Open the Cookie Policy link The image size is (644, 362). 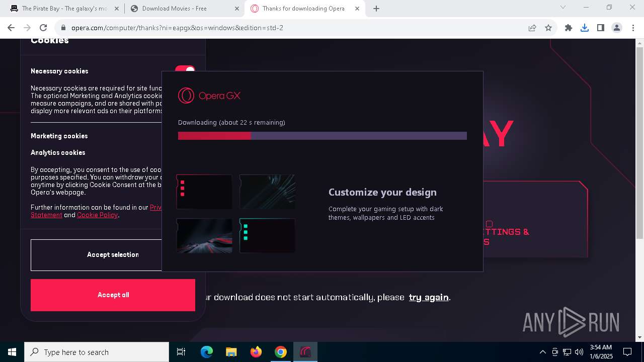click(x=97, y=215)
